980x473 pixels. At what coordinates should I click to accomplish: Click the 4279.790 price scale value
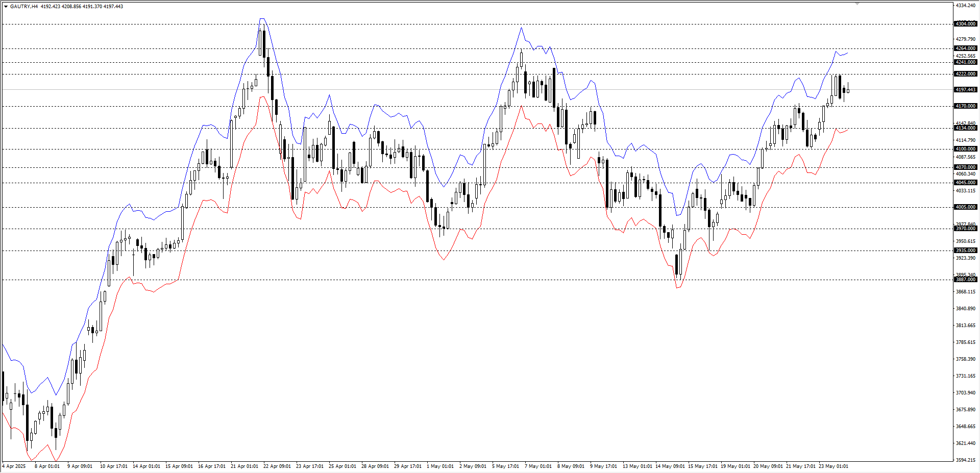(x=965, y=39)
